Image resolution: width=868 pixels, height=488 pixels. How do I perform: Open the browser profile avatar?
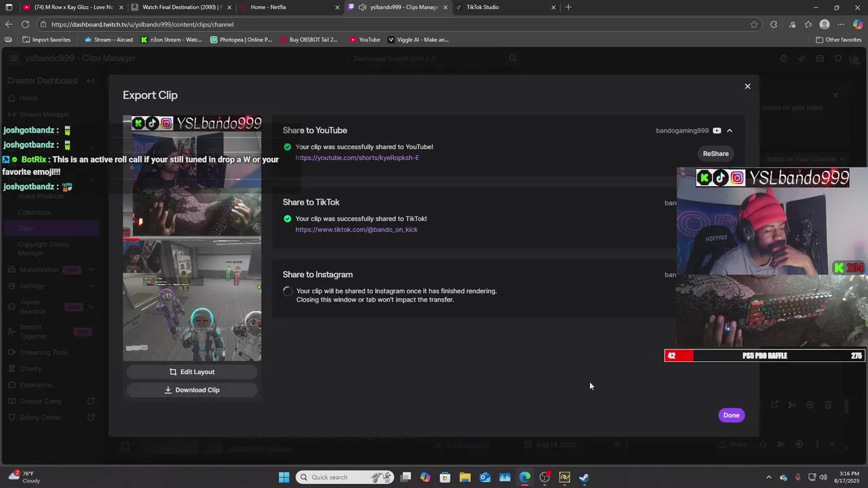click(x=825, y=24)
